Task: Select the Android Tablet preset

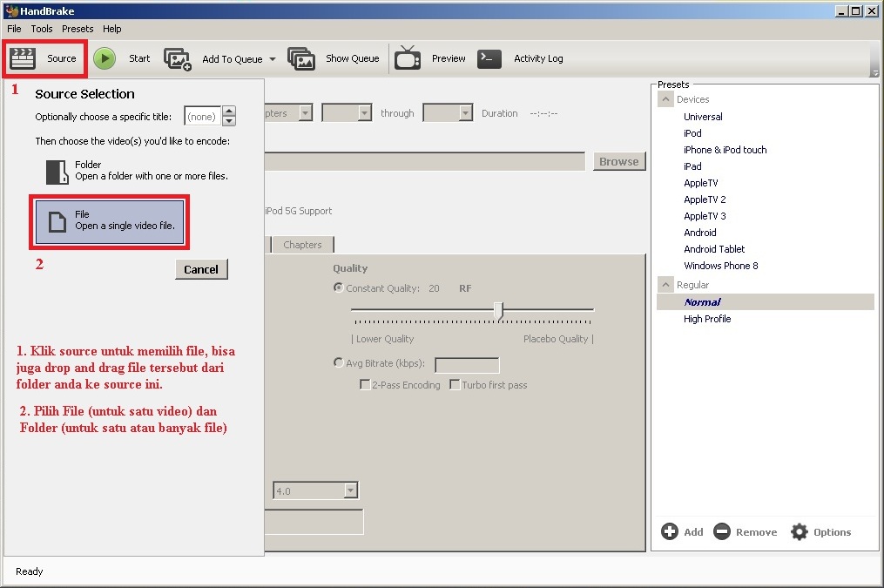Action: click(714, 248)
